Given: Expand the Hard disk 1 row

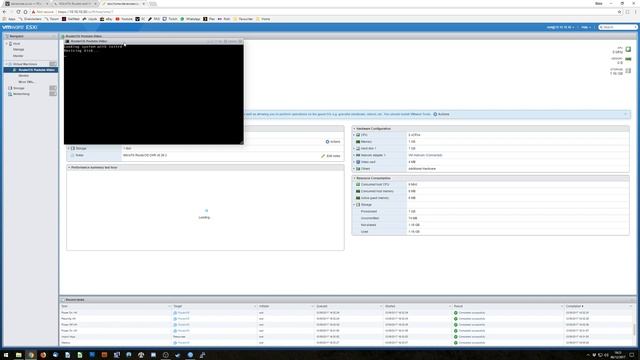Looking at the screenshot, I should (x=354, y=148).
